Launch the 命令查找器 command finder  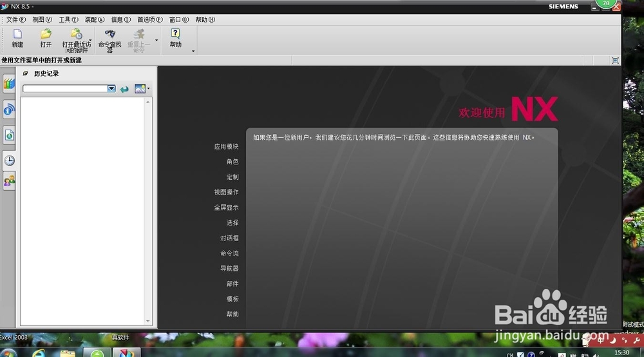[109, 40]
